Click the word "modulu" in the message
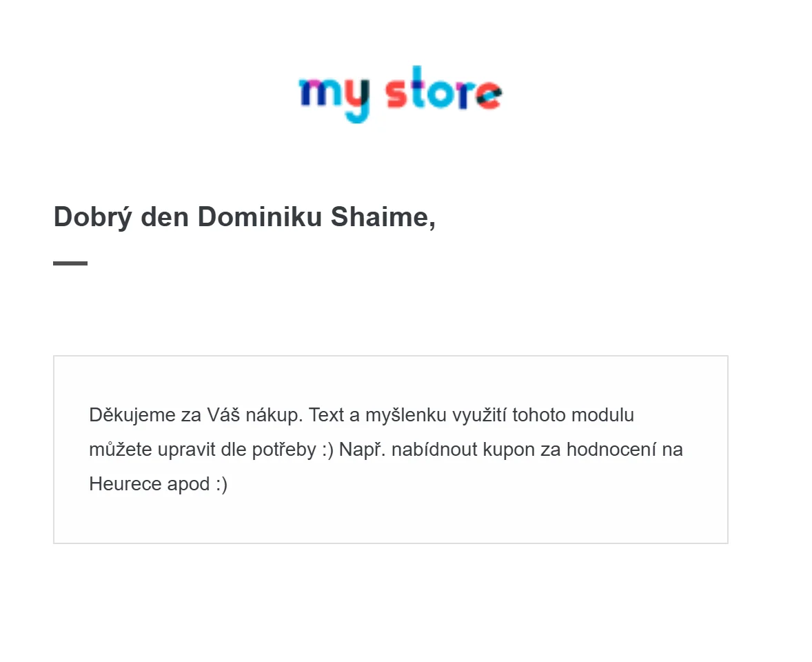This screenshot has width=812, height=662. [605, 415]
